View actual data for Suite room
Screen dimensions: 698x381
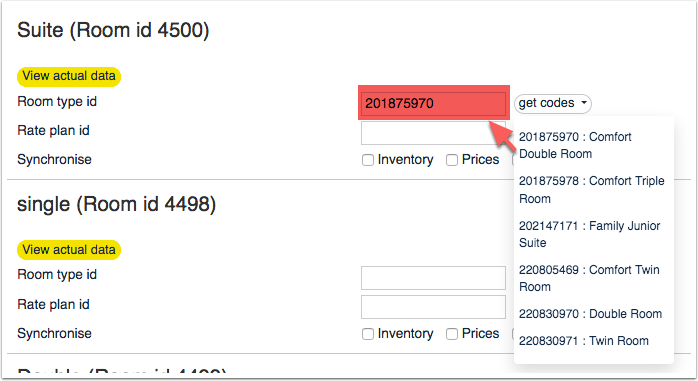pyautogui.click(x=69, y=76)
